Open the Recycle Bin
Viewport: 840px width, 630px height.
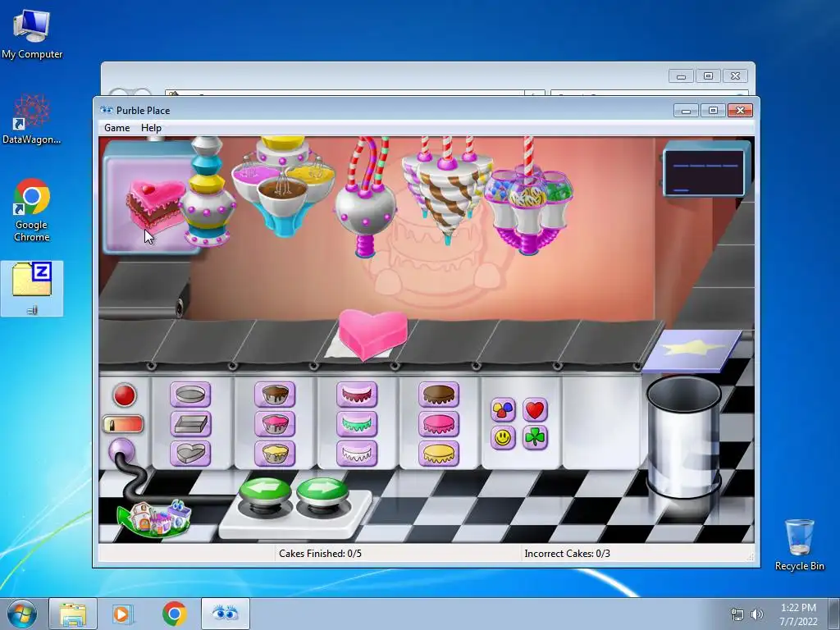[799, 545]
